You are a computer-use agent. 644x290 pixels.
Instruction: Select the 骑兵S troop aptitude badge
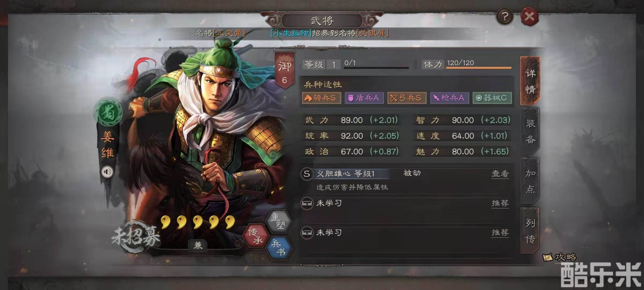[321, 98]
